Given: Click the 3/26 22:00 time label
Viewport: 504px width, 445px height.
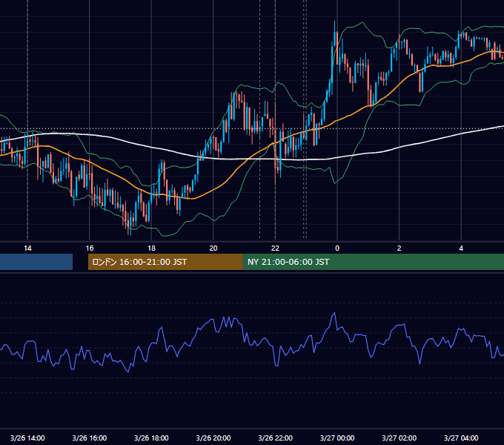Looking at the screenshot, I should pos(276,438).
